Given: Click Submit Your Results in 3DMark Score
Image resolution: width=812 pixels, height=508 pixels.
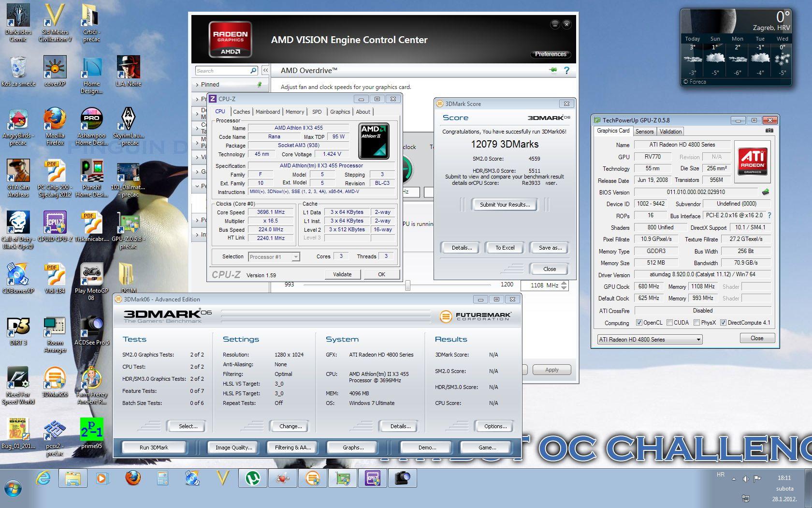Looking at the screenshot, I should point(505,205).
